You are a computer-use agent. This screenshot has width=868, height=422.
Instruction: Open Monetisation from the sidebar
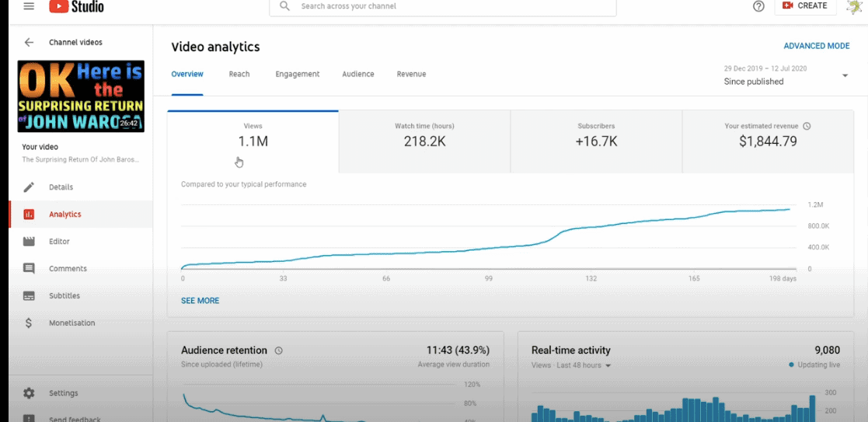click(x=71, y=323)
